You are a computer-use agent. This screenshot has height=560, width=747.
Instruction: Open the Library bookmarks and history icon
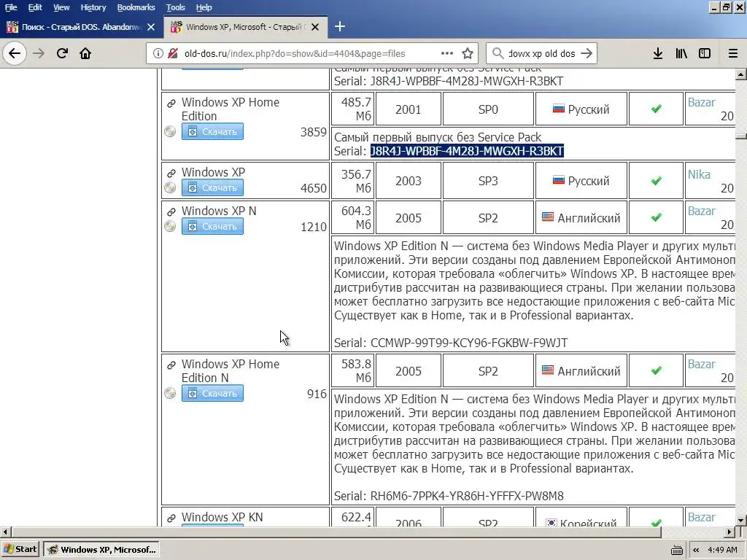pos(681,53)
